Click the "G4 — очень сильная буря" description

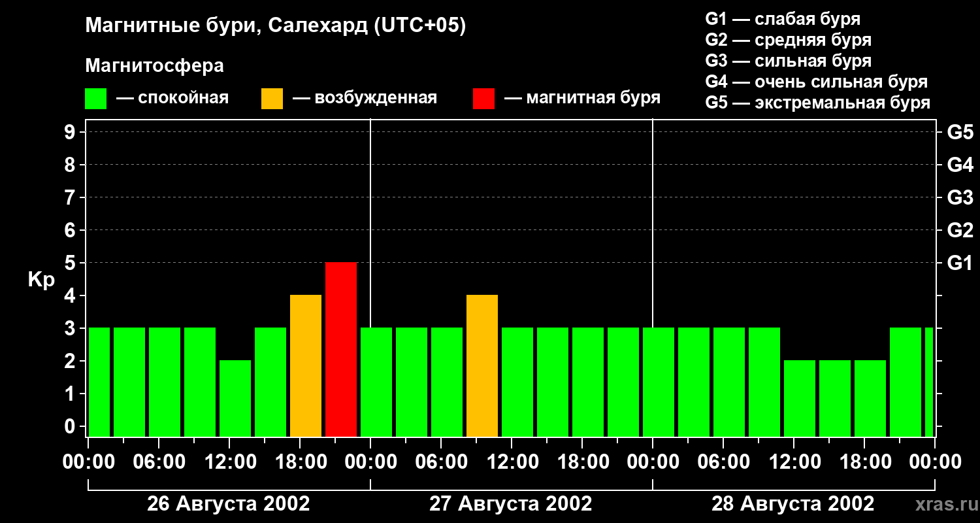(816, 82)
